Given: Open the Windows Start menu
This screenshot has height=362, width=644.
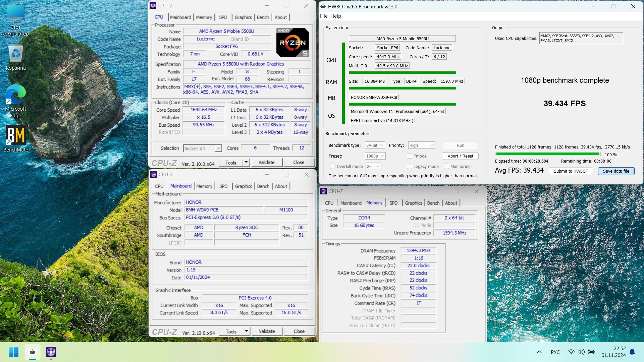Looking at the screenshot, I should 14,352.
